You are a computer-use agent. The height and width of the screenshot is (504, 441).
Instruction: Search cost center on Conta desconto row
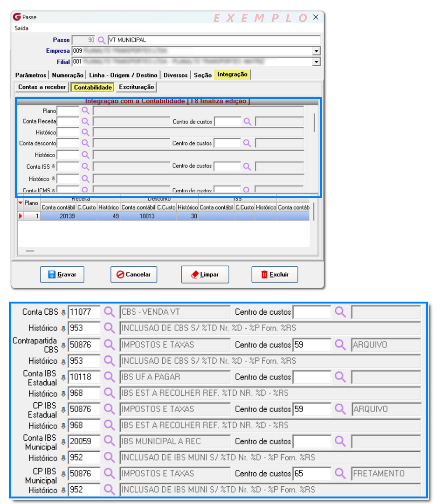click(247, 143)
